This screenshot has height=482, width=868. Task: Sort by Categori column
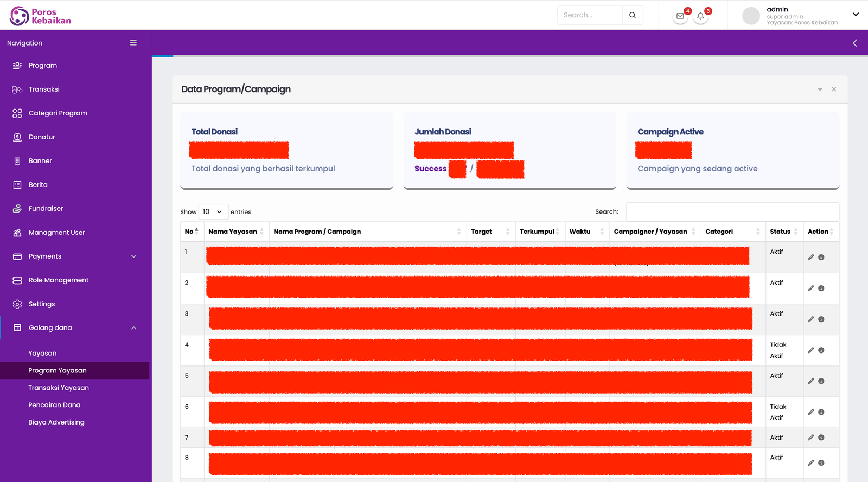point(733,232)
